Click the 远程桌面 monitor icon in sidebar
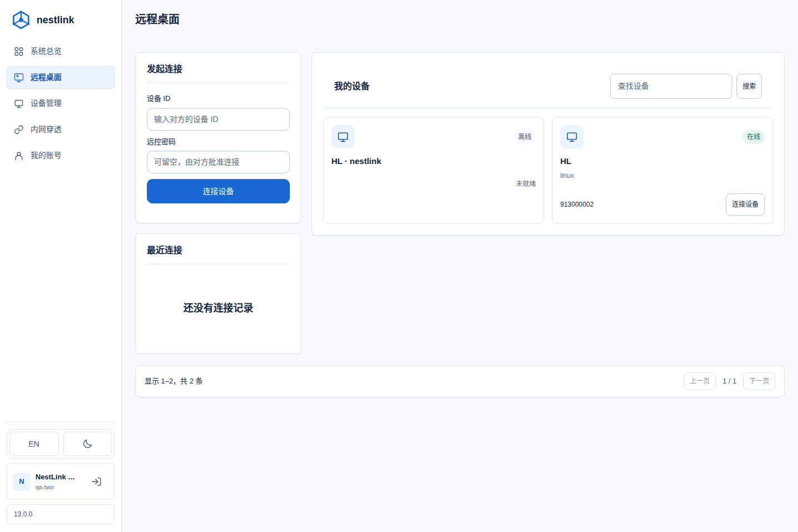 click(x=19, y=78)
